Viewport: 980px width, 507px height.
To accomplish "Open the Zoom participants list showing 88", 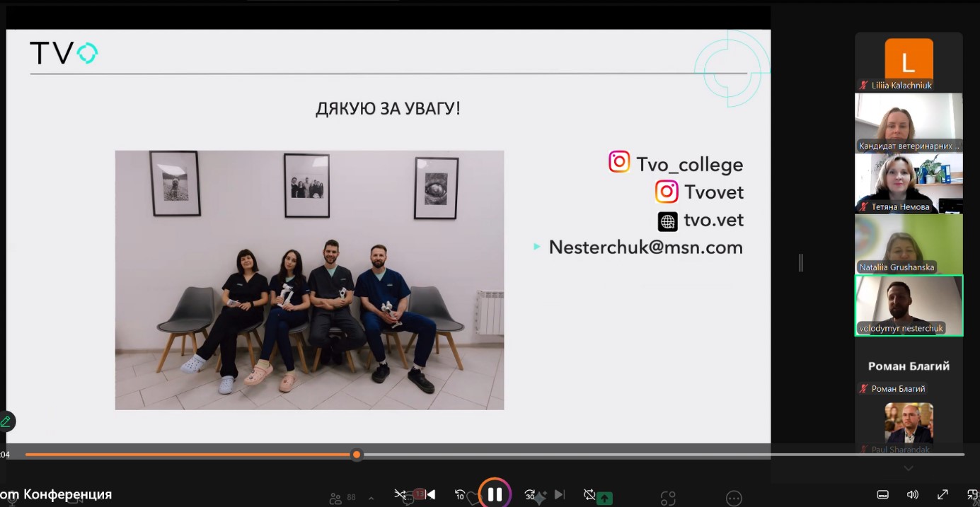I will click(x=342, y=499).
